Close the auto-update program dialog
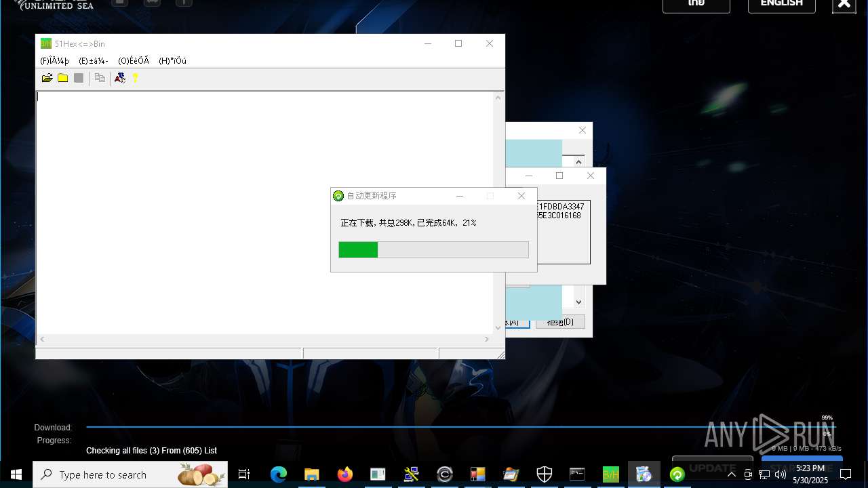Viewport: 868px width, 488px height. tap(521, 196)
